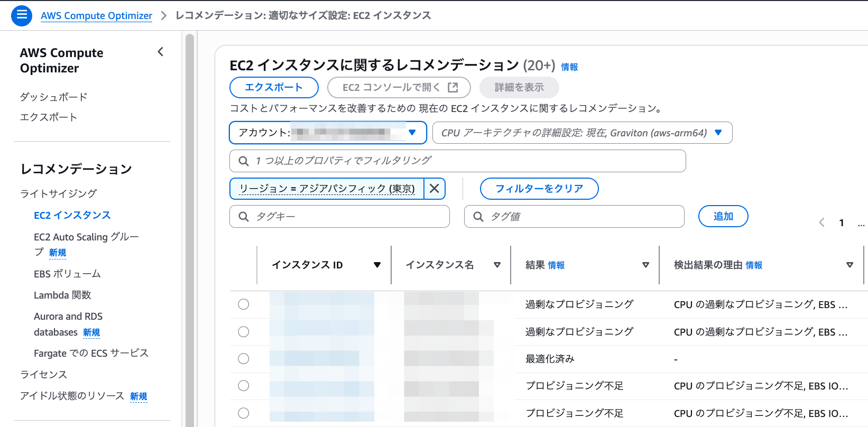This screenshot has height=427, width=868.
Task: Click the first CPU の過剰なプロビジョニング reason cell
Action: 761,304
